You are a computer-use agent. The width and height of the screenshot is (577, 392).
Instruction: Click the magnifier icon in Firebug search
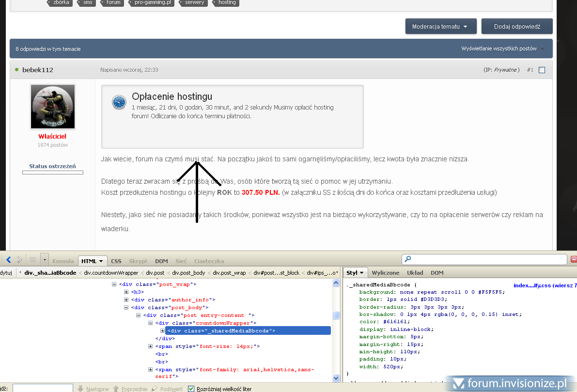[x=408, y=260]
